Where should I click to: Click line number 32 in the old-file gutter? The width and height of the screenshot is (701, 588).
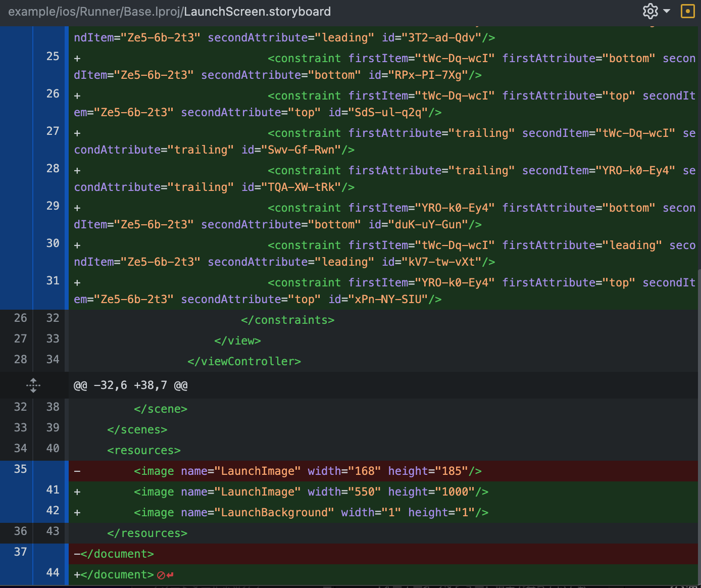[20, 407]
